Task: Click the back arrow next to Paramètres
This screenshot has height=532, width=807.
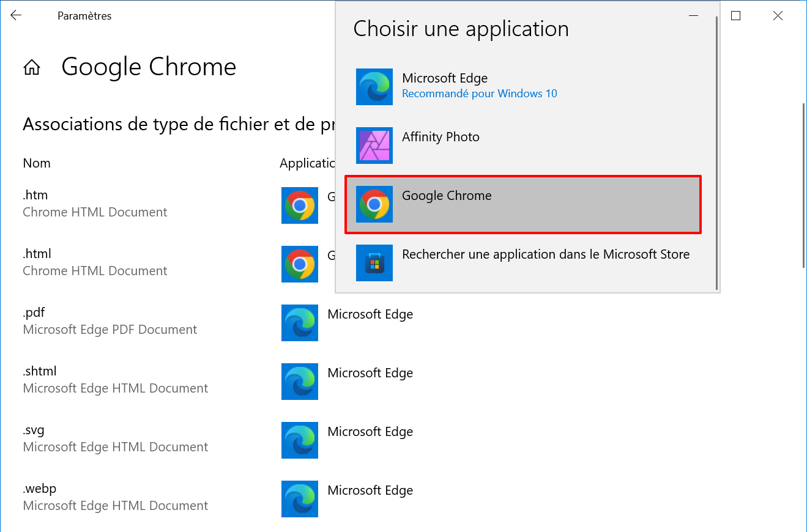Action: tap(16, 16)
